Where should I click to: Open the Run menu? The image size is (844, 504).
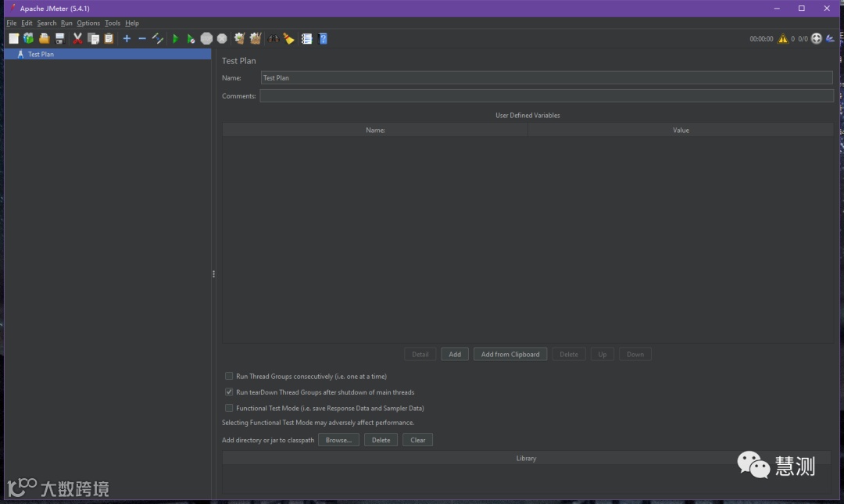tap(66, 23)
